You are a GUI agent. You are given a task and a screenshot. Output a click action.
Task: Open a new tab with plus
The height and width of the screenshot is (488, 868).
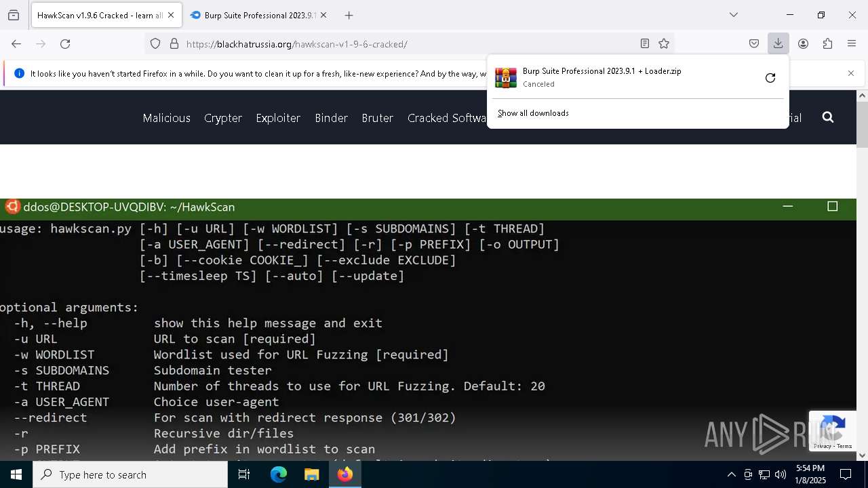pos(349,15)
